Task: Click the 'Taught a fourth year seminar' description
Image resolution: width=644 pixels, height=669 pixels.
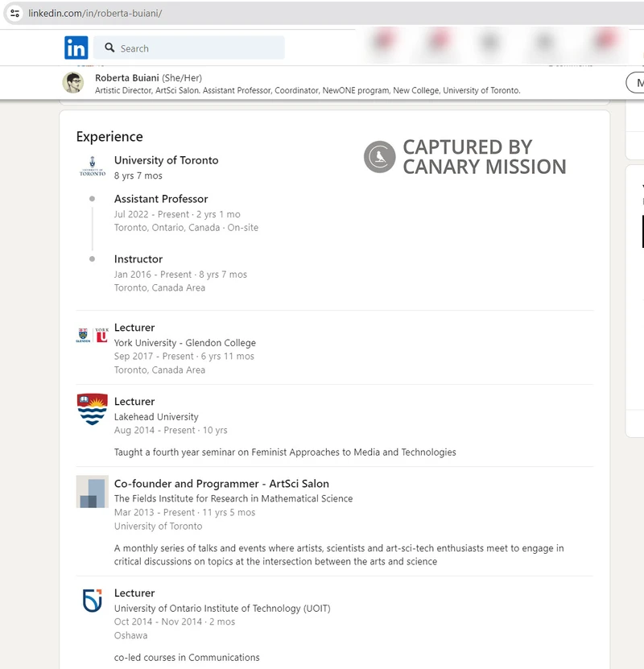Action: pos(285,452)
